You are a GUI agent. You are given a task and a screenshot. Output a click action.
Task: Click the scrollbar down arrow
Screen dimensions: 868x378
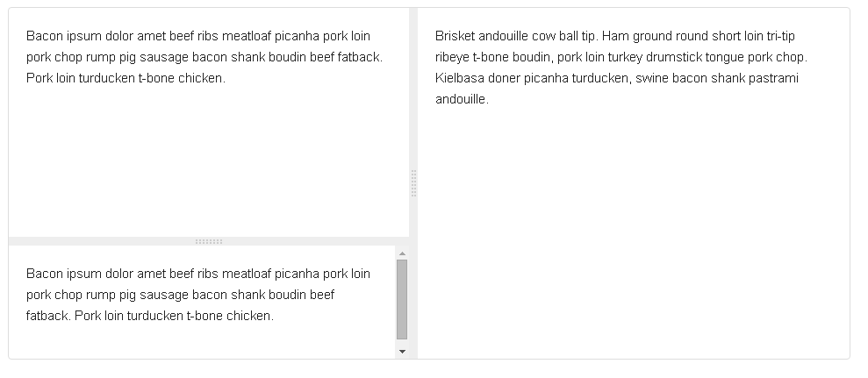pyautogui.click(x=403, y=352)
